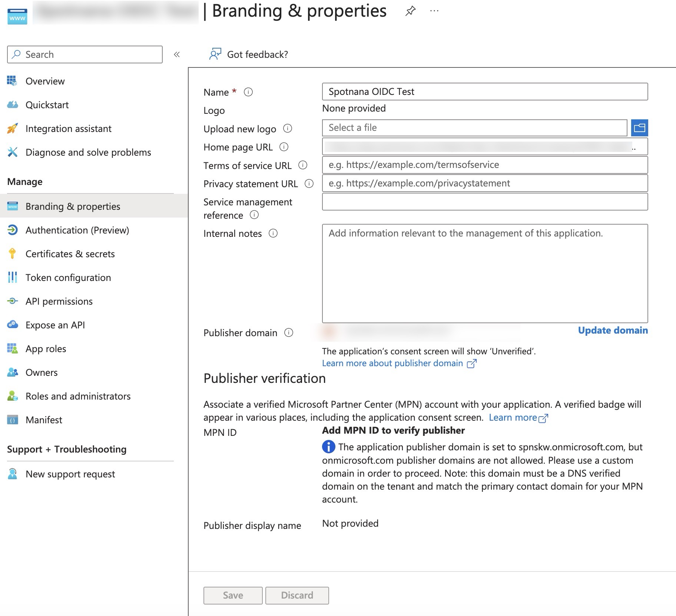Screen dimensions: 676x616
Task: Collapse the left navigation with double chevron
Action: (x=177, y=54)
